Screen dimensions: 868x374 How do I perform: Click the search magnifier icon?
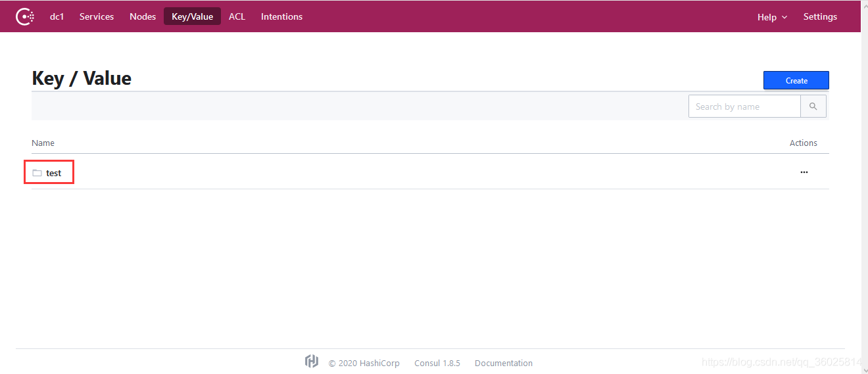813,106
